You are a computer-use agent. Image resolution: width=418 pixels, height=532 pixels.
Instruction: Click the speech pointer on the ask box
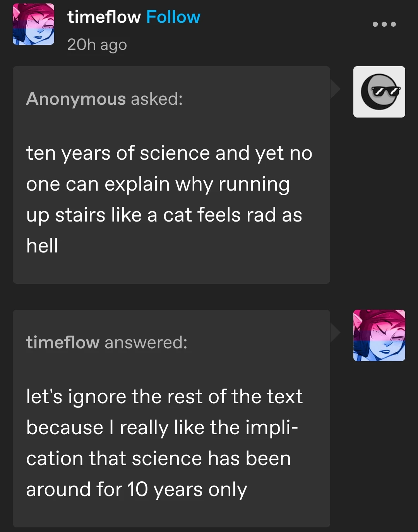335,89
